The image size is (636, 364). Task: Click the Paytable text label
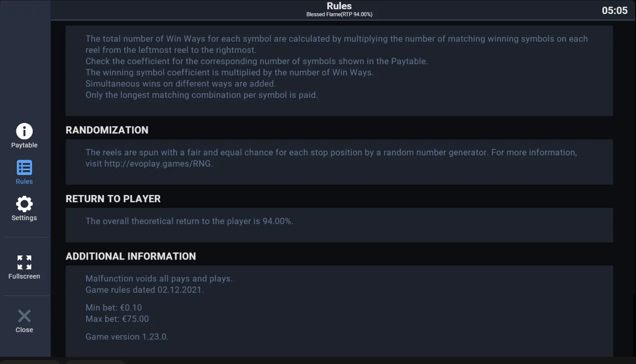pyautogui.click(x=24, y=145)
